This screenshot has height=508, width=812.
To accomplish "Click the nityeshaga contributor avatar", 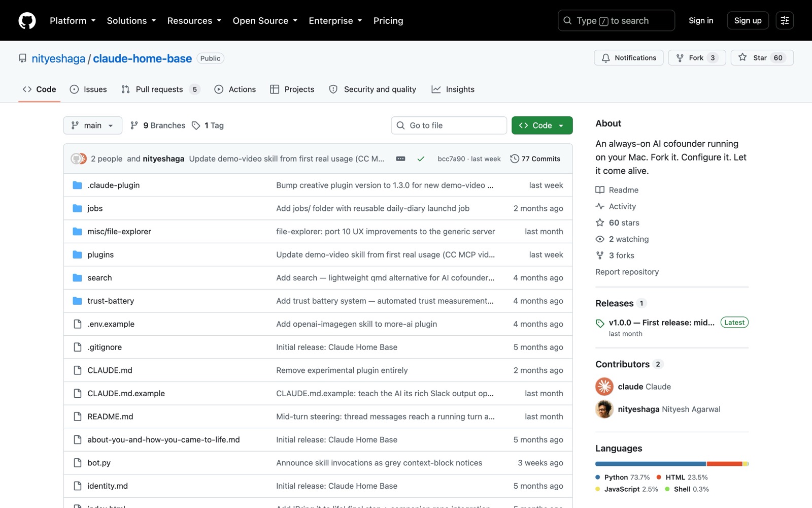I will (604, 409).
